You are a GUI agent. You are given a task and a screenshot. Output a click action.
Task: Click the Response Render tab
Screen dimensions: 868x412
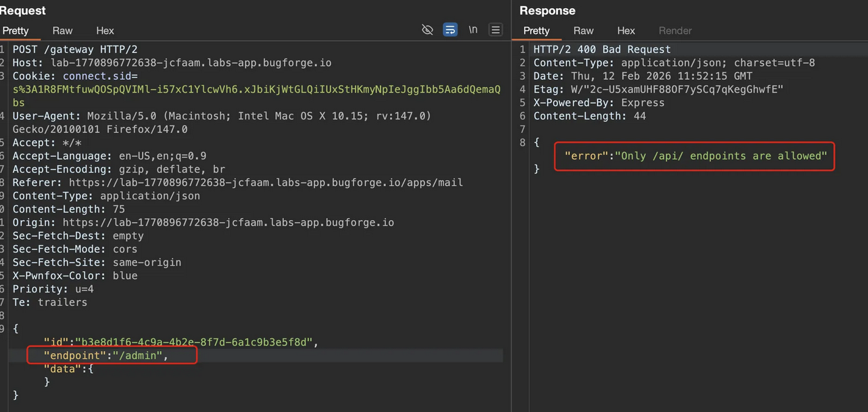pyautogui.click(x=675, y=31)
